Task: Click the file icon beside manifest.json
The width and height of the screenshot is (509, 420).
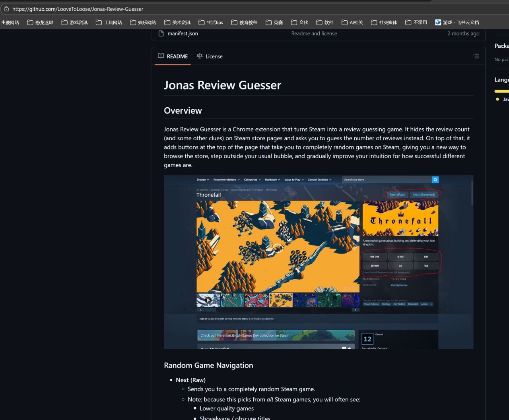Action: [161, 33]
